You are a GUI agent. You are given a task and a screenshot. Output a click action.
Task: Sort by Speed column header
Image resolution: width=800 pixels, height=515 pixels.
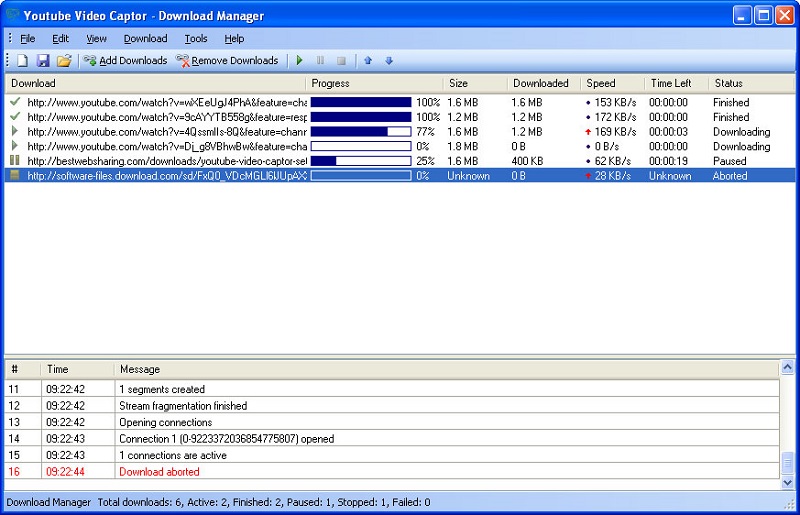pyautogui.click(x=613, y=83)
